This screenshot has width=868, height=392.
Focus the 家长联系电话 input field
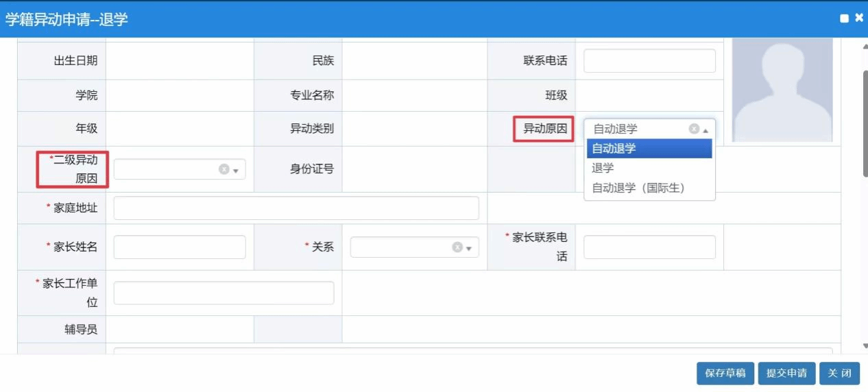tap(649, 247)
